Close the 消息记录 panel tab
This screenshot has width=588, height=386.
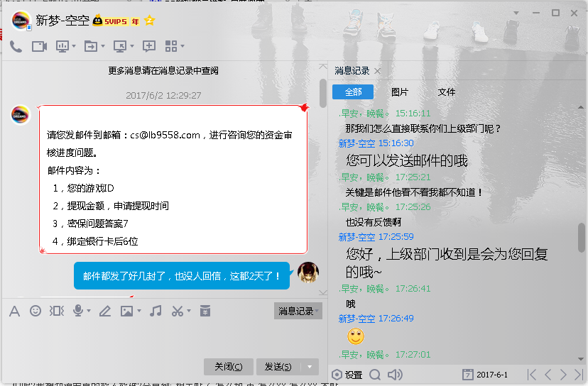[378, 71]
